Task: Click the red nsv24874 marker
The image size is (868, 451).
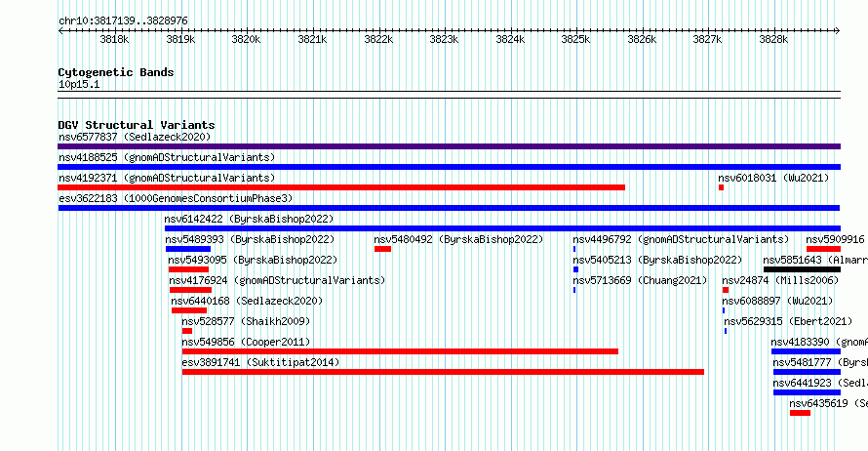Action: coord(726,290)
